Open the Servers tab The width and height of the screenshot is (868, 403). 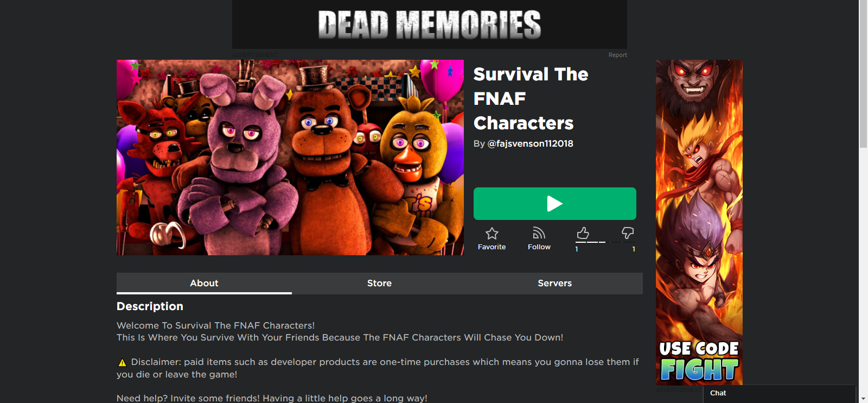[x=554, y=283]
